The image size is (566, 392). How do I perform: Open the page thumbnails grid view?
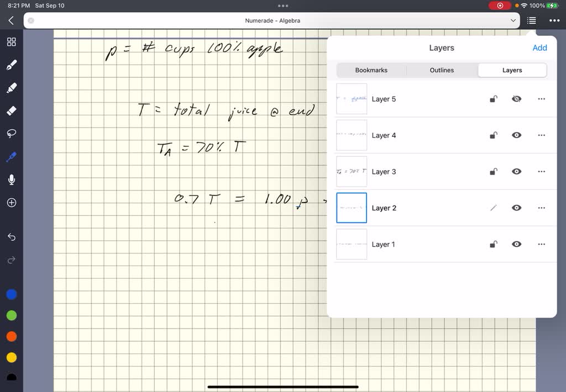[11, 41]
